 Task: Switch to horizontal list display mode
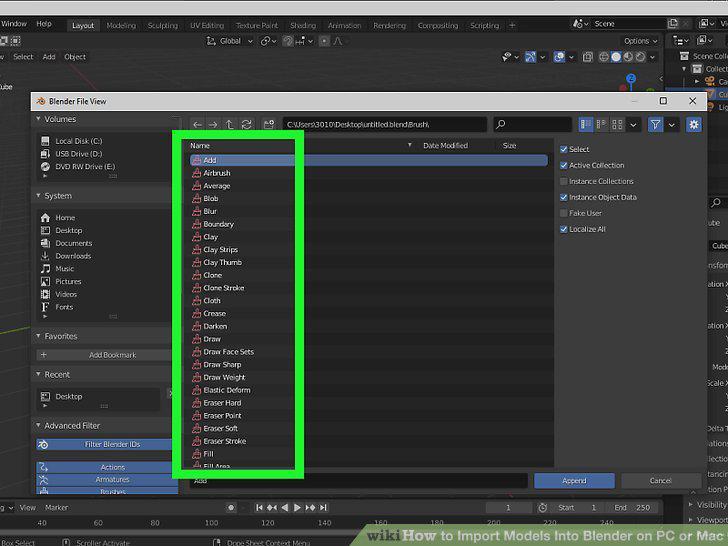point(601,124)
